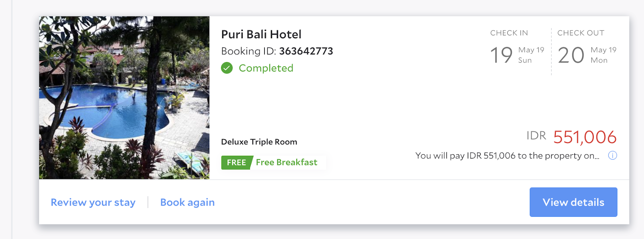The image size is (644, 239).
Task: Click the IDR 551,006 price
Action: point(572,137)
